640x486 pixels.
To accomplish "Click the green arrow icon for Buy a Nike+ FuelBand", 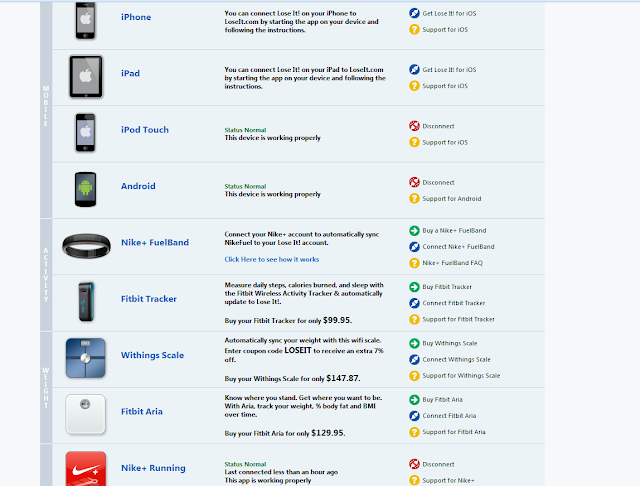I will click(x=414, y=231).
